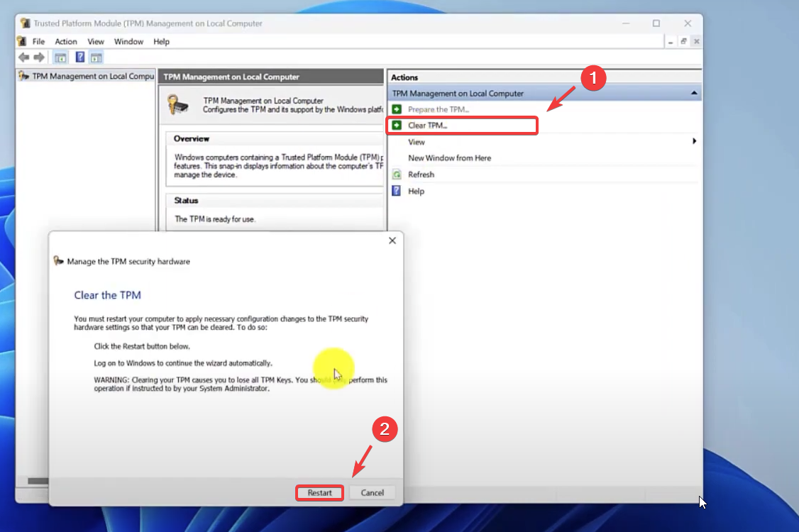Click the Refresh icon in Actions

[x=397, y=174]
